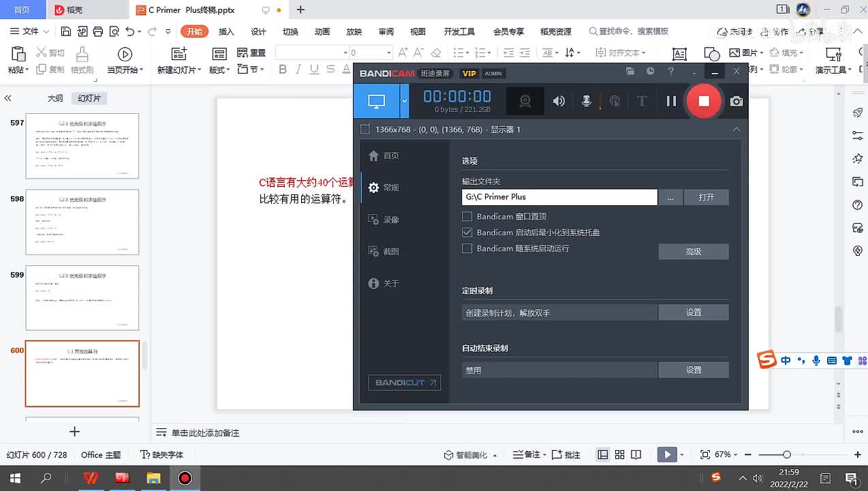
Task: Click the 重置 reset button
Action: (251, 53)
